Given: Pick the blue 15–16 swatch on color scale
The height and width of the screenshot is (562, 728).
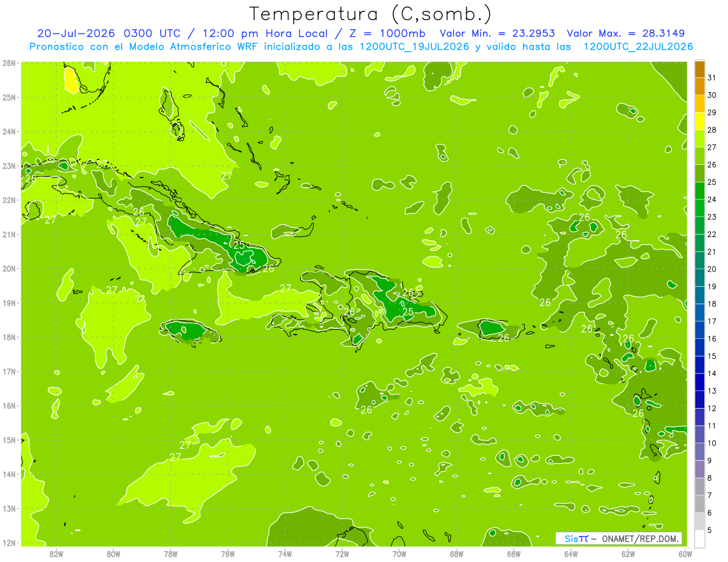Looking at the screenshot, I should [699, 347].
